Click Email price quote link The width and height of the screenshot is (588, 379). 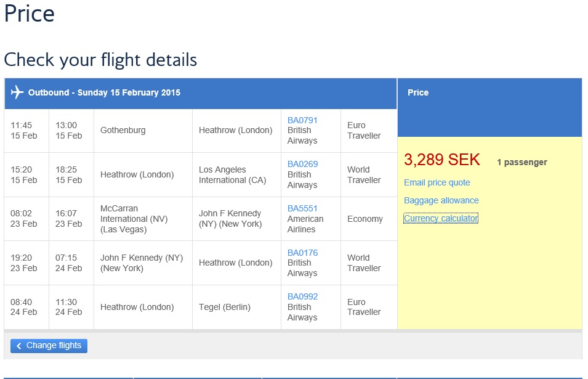coord(437,182)
